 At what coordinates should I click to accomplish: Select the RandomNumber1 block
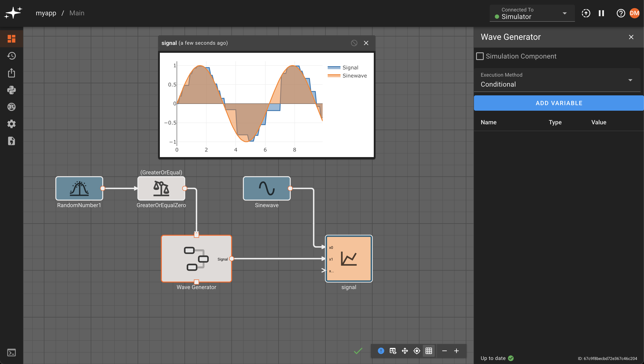coord(79,188)
